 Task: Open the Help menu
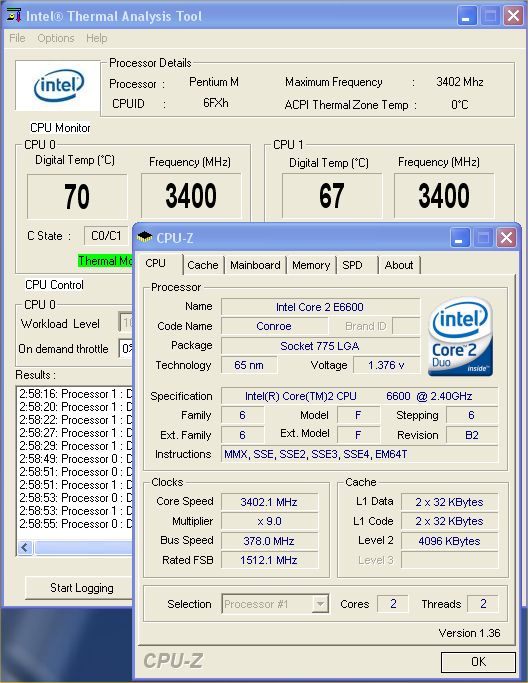point(97,38)
